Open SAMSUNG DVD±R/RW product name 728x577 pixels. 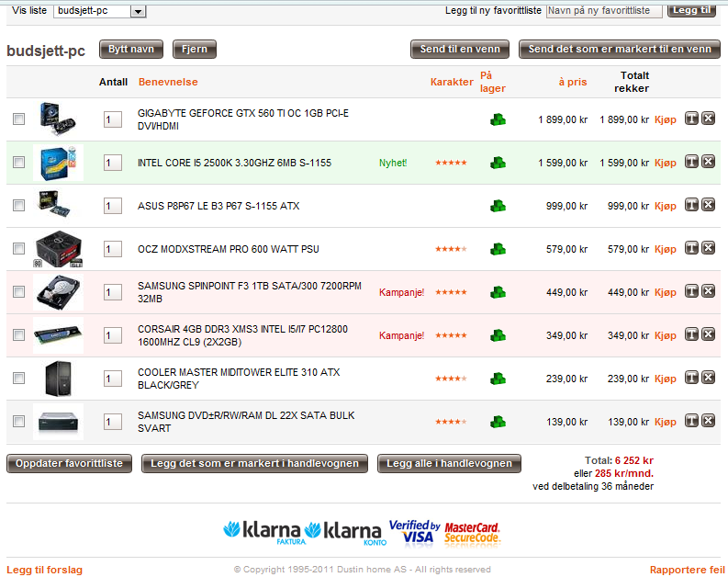[246, 422]
